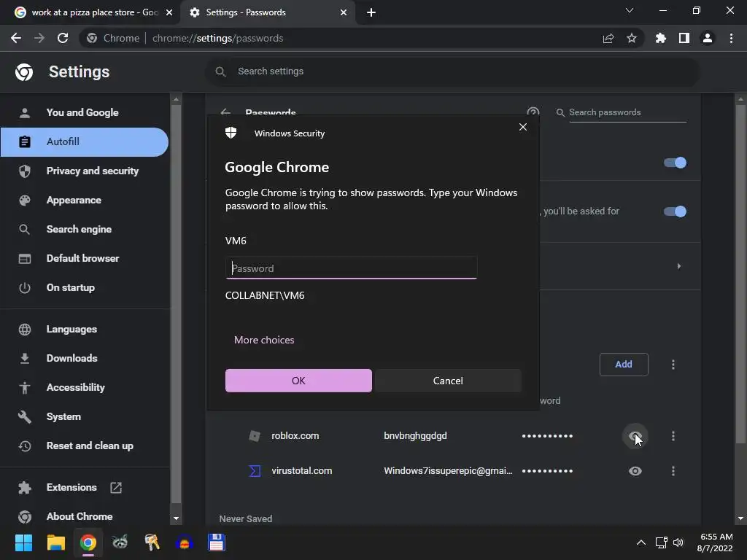Open saved passwords three-dot menu beside Add
747x560 pixels.
point(673,365)
